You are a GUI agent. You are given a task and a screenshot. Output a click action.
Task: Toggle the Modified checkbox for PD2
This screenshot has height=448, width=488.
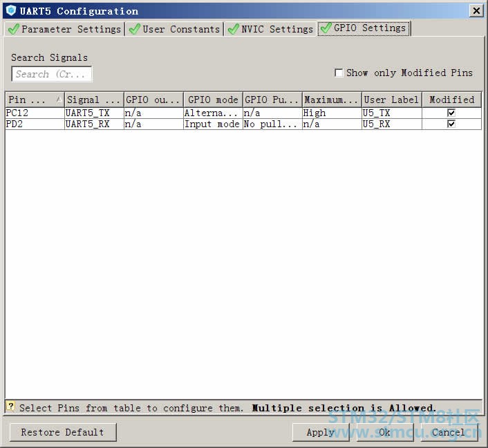click(451, 124)
